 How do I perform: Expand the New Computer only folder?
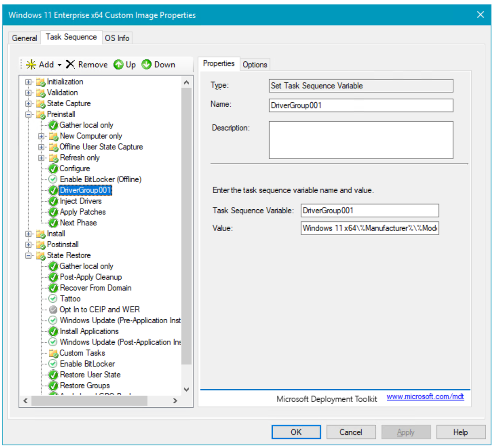pos(41,136)
